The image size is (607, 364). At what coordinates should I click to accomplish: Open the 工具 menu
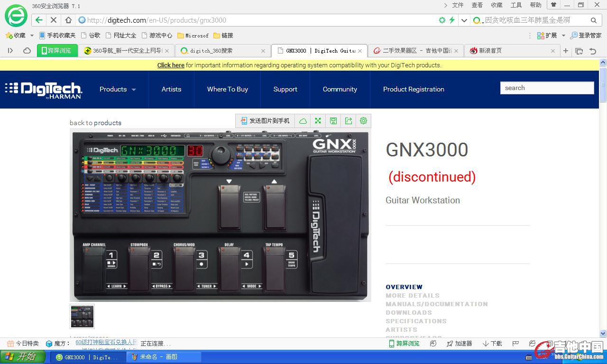[x=516, y=5]
